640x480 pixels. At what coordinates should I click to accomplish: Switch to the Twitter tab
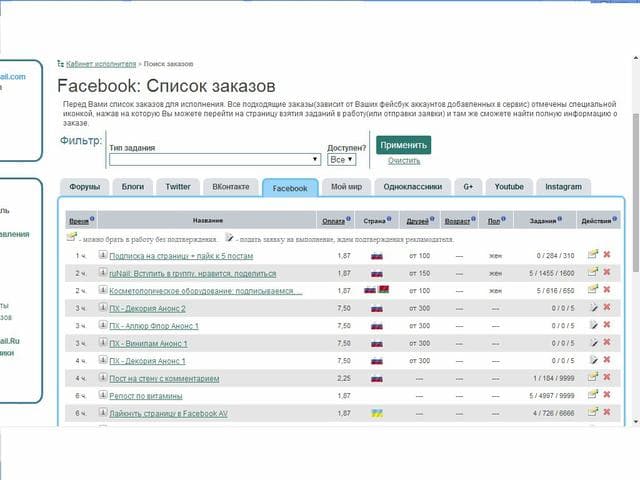(178, 187)
